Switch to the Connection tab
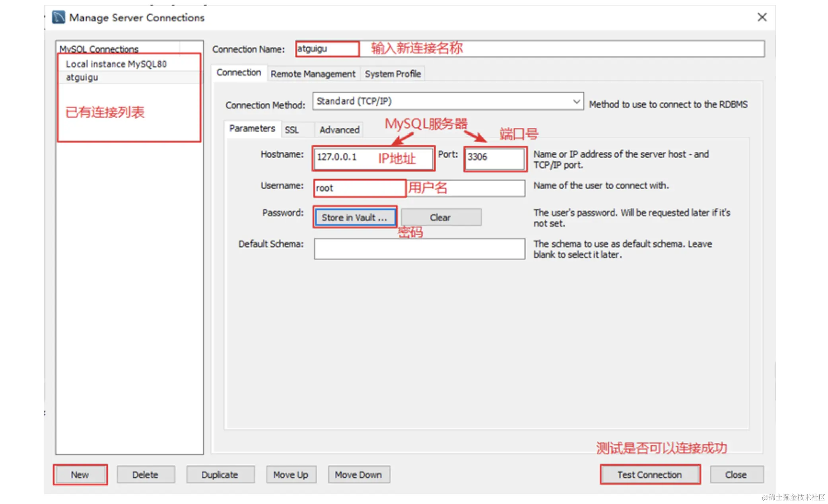 click(x=239, y=73)
